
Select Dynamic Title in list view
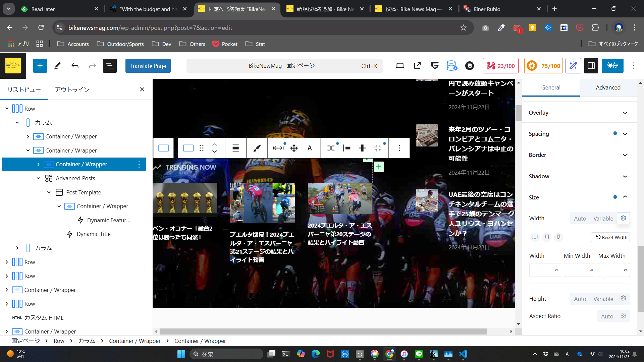click(x=93, y=234)
